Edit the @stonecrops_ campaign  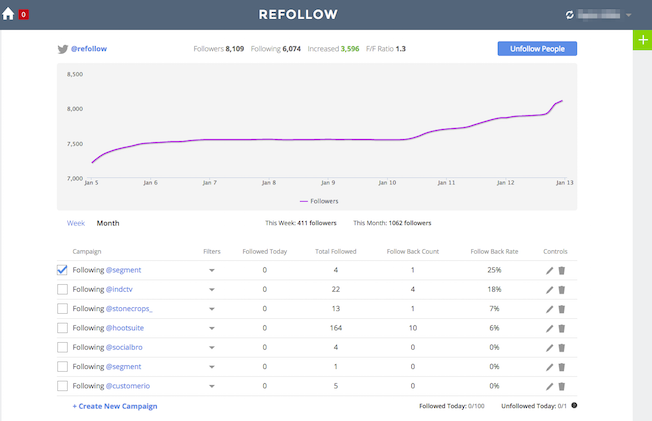549,309
